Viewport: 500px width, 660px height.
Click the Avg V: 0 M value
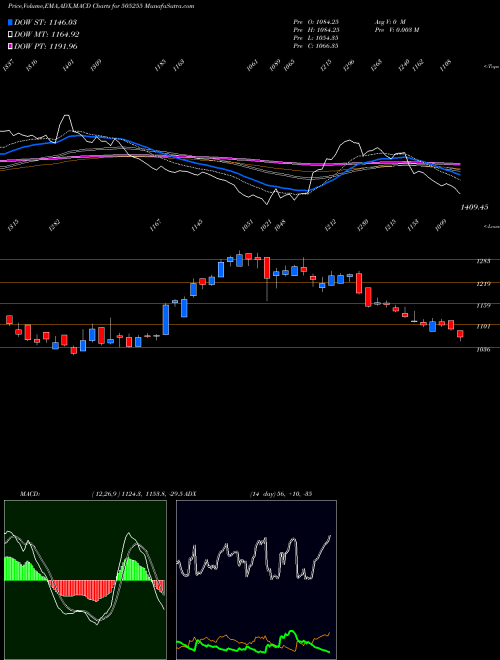389,21
